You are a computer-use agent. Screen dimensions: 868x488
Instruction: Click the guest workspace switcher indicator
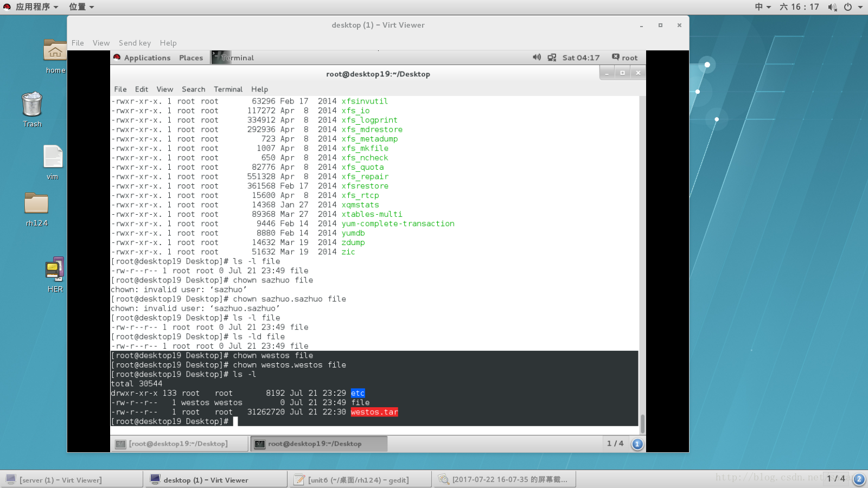click(x=637, y=444)
